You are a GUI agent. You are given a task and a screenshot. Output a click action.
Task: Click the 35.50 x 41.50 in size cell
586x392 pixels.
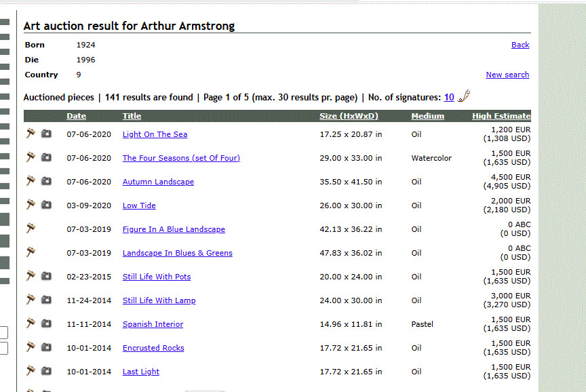[x=351, y=182]
